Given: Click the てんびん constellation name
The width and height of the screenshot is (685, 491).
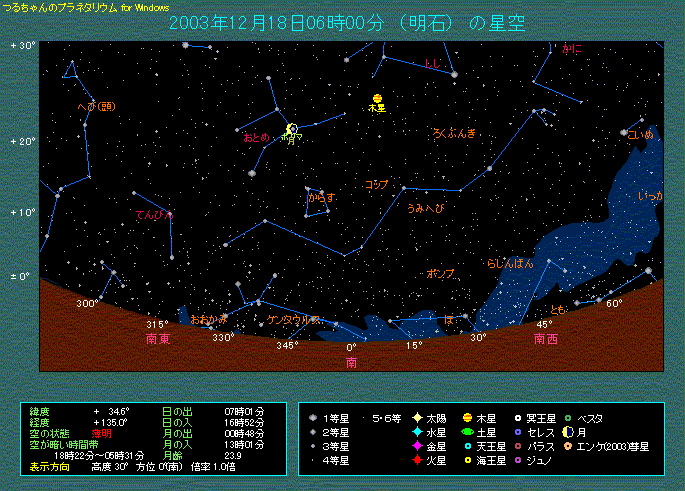Looking at the screenshot, I should 153,215.
